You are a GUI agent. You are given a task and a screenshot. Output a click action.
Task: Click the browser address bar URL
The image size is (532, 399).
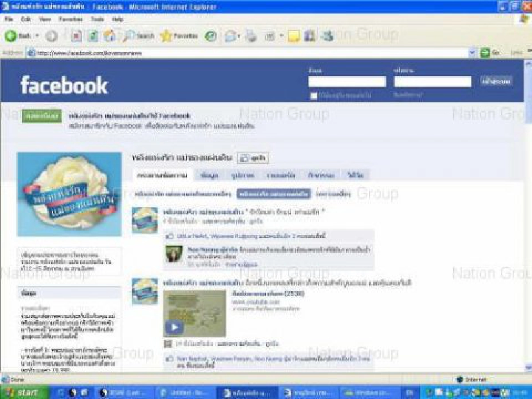90,53
